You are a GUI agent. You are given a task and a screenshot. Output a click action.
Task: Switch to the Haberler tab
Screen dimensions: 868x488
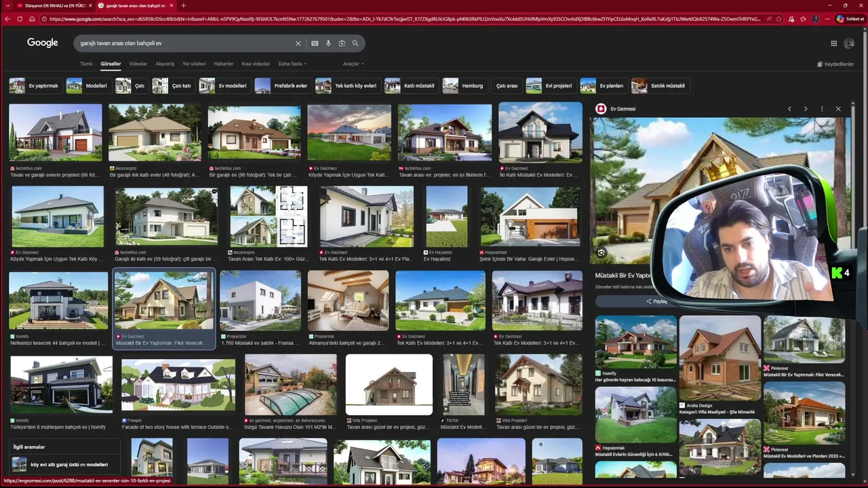(x=224, y=64)
